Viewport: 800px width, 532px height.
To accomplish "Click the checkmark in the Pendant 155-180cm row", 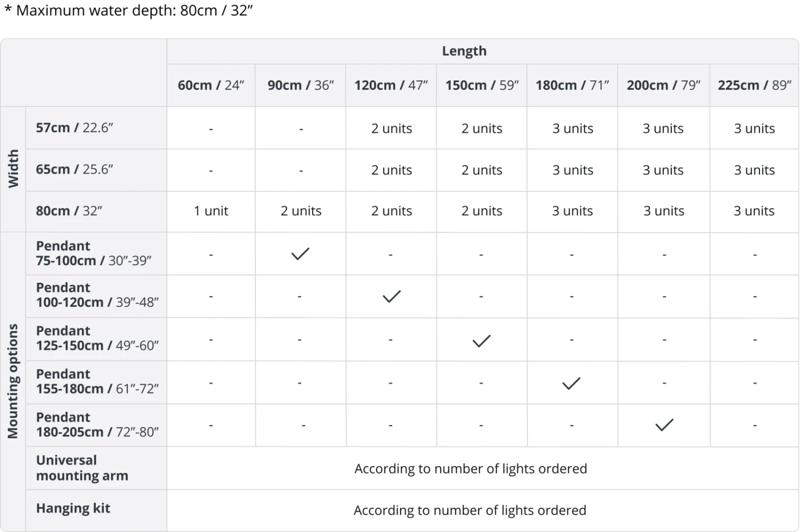I will 571,383.
